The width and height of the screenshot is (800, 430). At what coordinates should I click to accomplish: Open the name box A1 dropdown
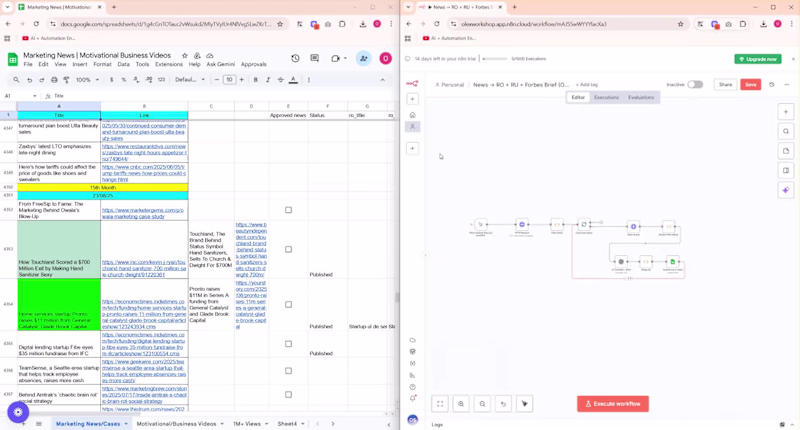tap(34, 96)
